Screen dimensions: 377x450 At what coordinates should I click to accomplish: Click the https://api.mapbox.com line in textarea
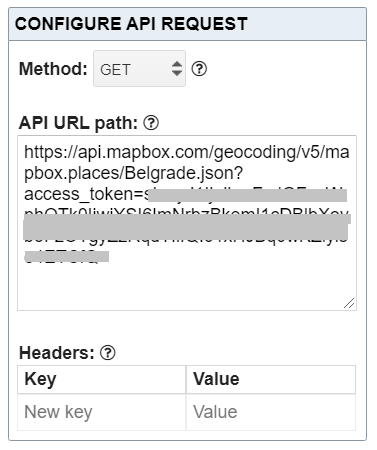[x=187, y=152]
